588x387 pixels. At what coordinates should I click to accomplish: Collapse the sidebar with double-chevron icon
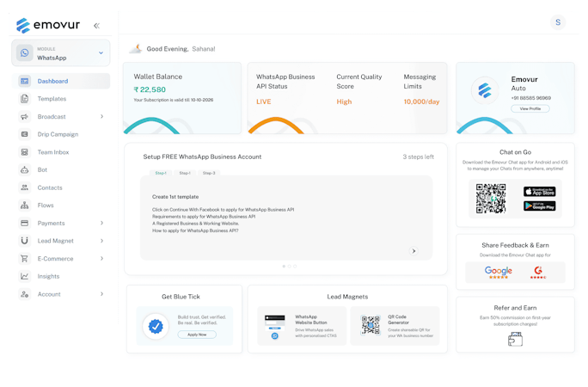pyautogui.click(x=96, y=26)
